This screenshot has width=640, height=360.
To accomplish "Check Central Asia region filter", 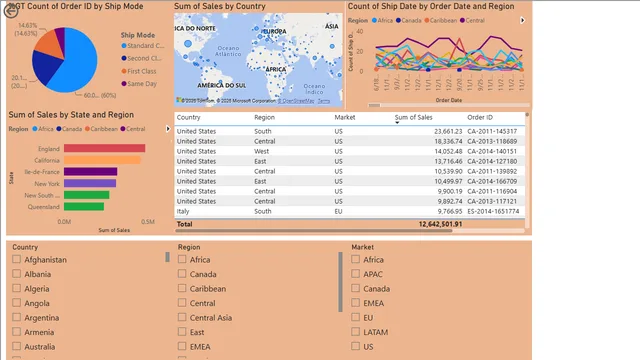I will click(x=182, y=317).
